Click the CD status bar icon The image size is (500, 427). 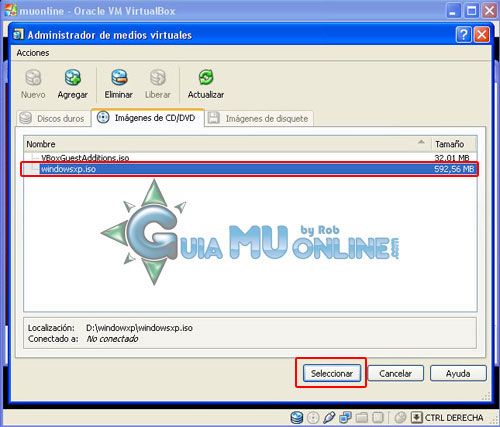(x=313, y=417)
